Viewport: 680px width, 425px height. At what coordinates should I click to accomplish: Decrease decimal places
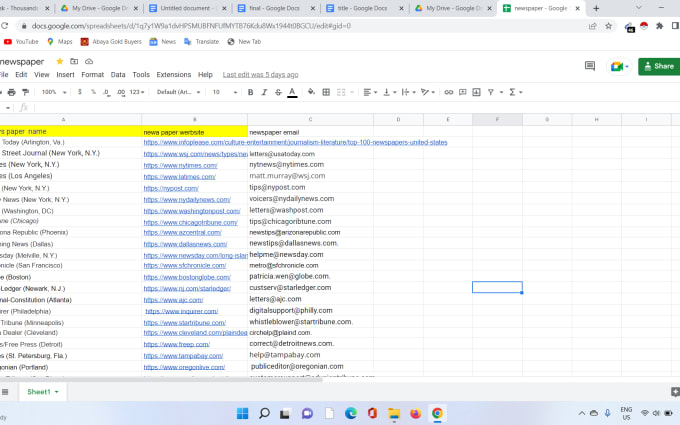[106, 92]
